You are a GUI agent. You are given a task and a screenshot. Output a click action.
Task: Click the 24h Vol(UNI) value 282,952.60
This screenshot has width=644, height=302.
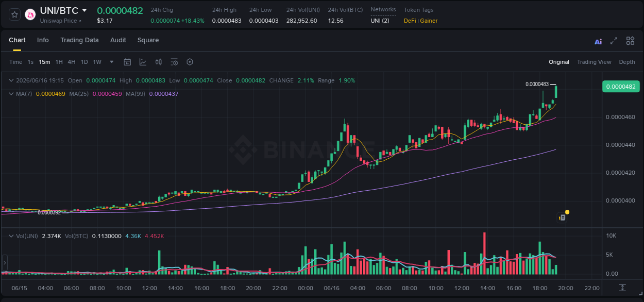click(302, 21)
